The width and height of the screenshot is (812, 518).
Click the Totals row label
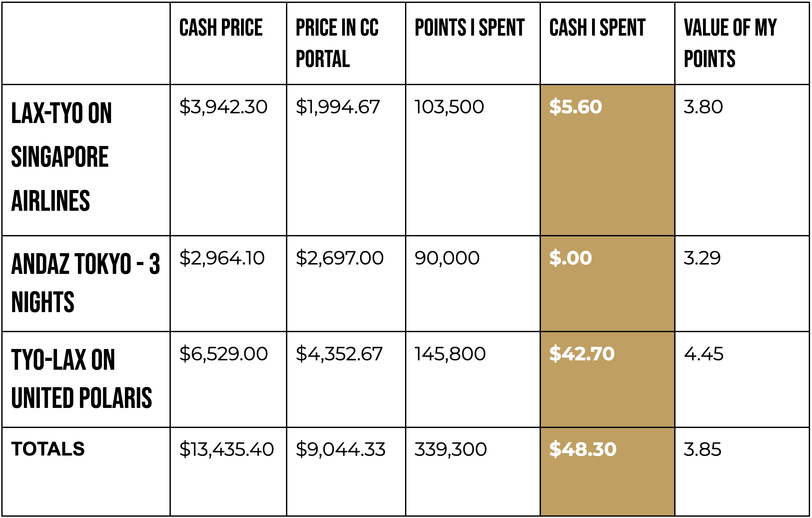tap(48, 449)
